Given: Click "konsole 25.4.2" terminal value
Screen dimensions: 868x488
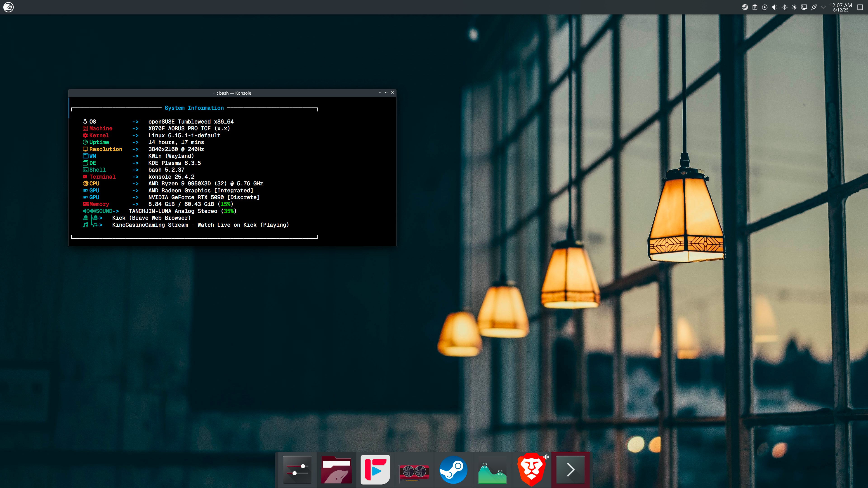Looking at the screenshot, I should (x=171, y=177).
